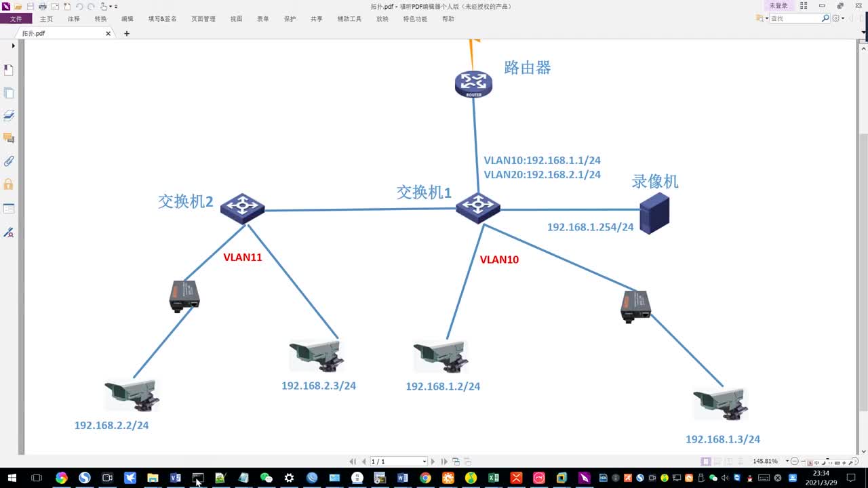This screenshot has width=868, height=488.
Task: Click the Print icon in quick toolbar
Action: [x=43, y=7]
